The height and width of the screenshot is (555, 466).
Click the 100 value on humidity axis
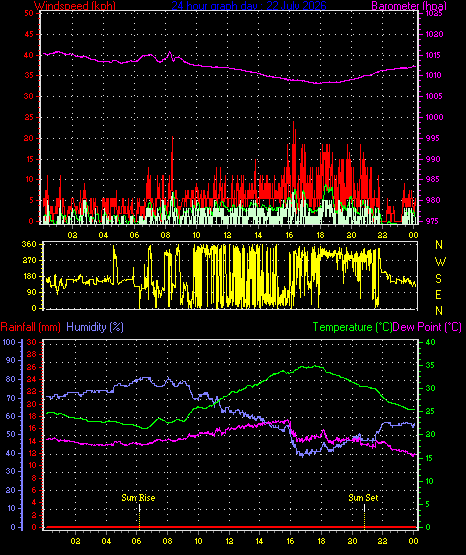point(9,342)
